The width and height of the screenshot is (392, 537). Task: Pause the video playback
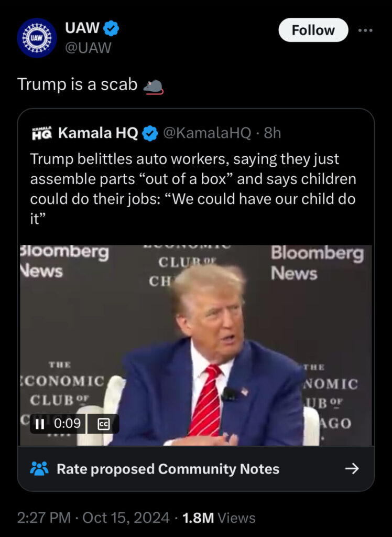[39, 423]
